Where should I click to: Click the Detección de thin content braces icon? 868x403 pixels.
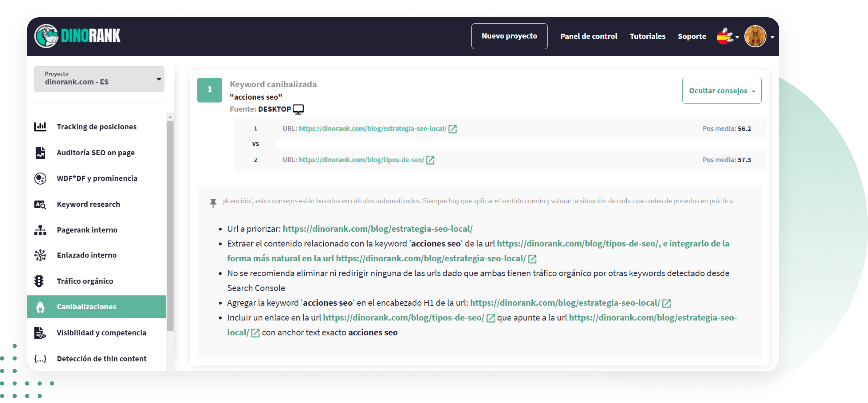(x=40, y=359)
